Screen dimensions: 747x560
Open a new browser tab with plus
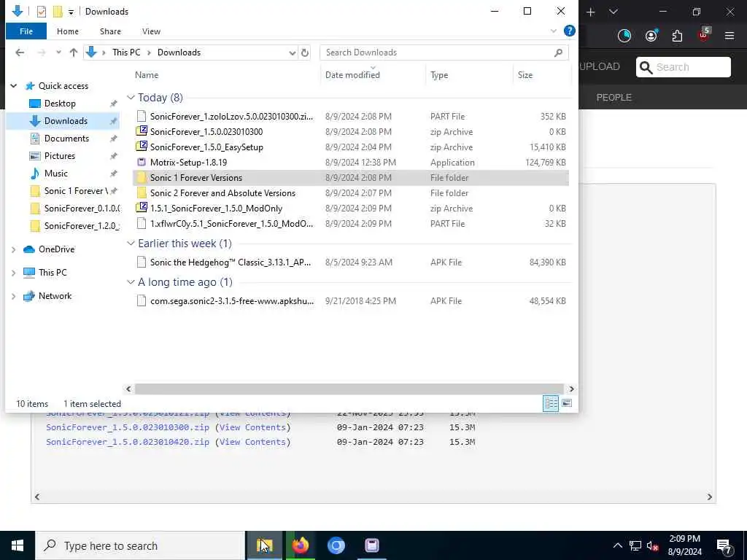coord(591,12)
